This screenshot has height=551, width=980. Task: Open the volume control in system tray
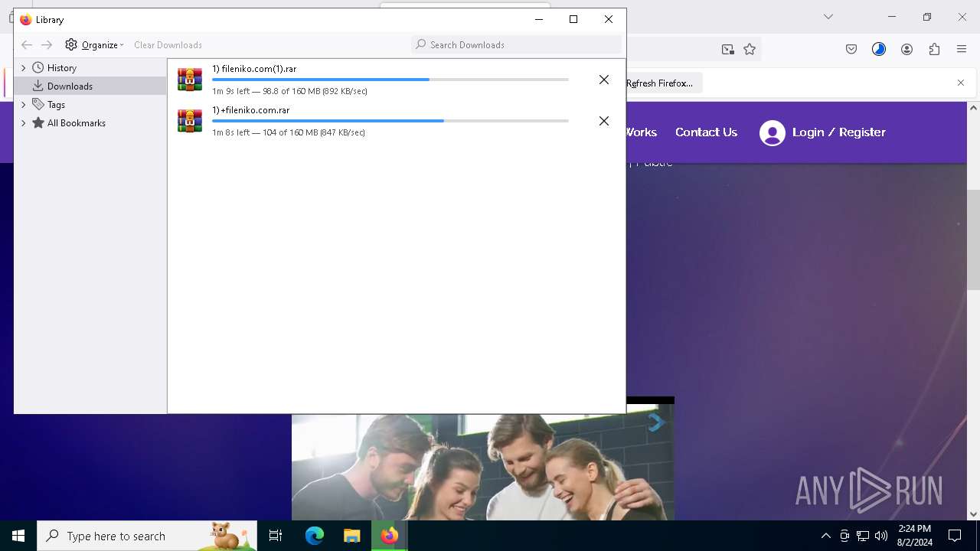click(x=881, y=536)
